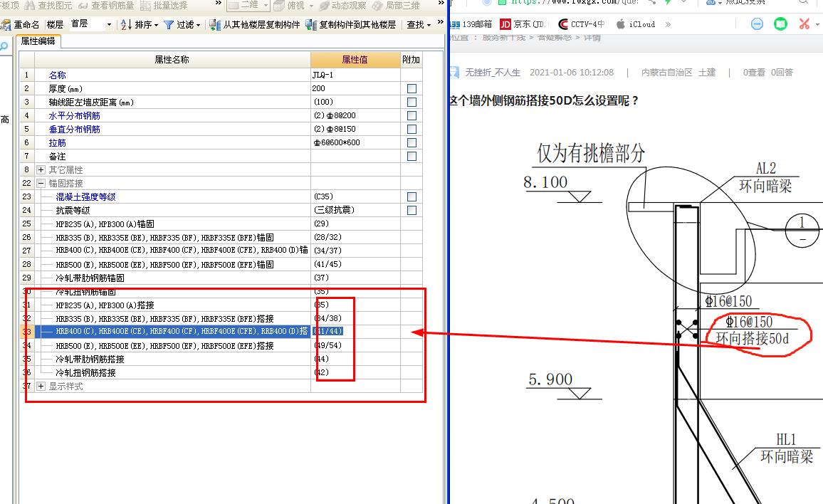Expand the 其它属性 tree node

[x=41, y=169]
